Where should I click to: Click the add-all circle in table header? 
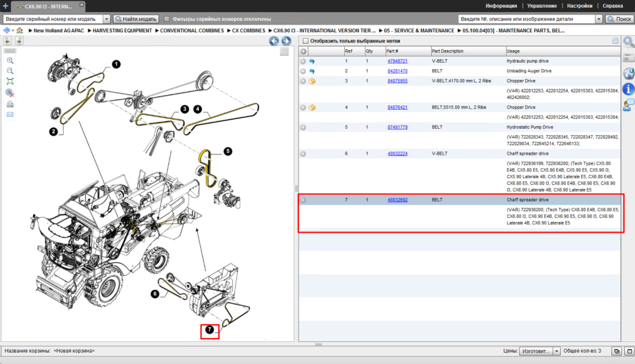[304, 51]
